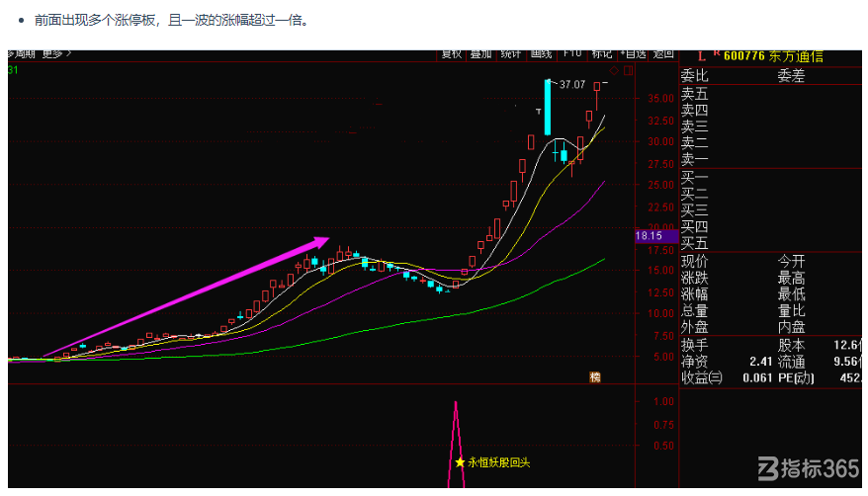Click the 多周期 button
This screenshot has height=496, width=868.
coord(21,54)
